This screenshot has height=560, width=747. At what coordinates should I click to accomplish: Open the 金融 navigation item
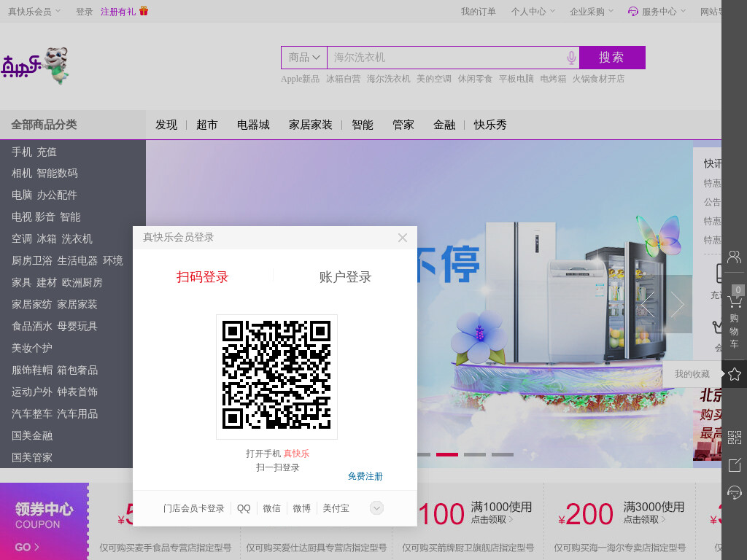[x=444, y=125]
